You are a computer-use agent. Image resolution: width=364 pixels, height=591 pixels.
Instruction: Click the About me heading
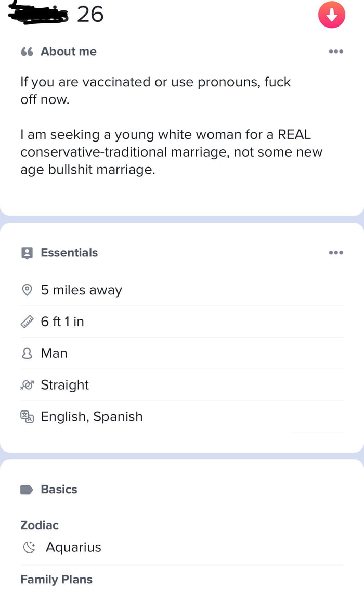[69, 52]
